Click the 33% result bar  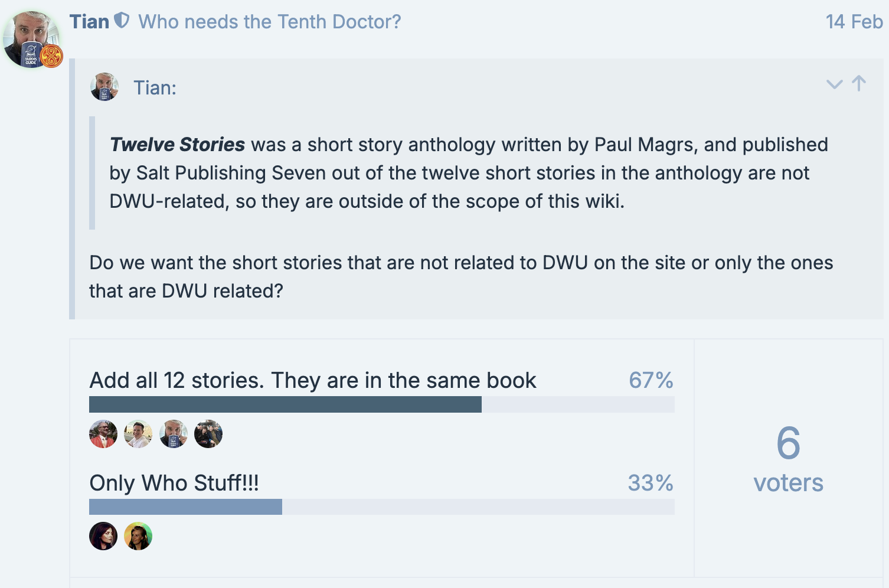coord(381,507)
